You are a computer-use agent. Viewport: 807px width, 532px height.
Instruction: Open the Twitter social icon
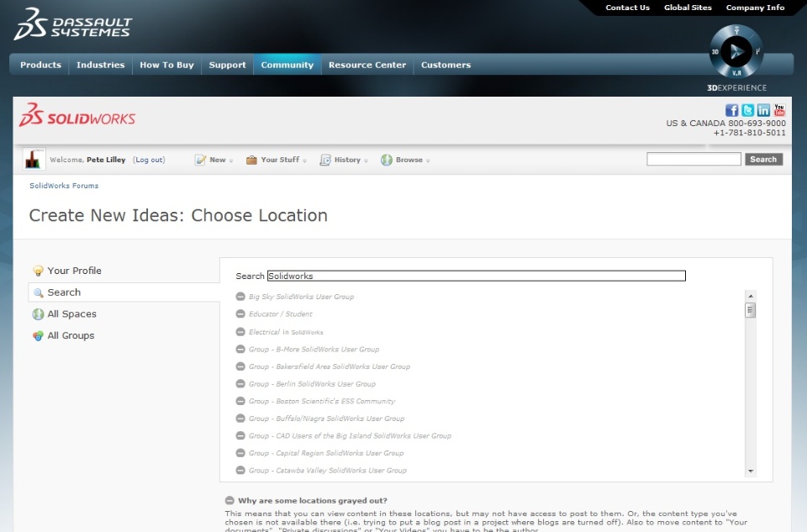click(x=747, y=110)
